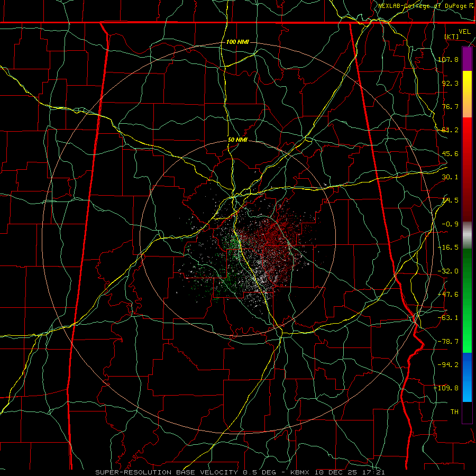Screen dimensions: 476x476
Task: Click the -16.5 scale value
Action: tap(448, 248)
